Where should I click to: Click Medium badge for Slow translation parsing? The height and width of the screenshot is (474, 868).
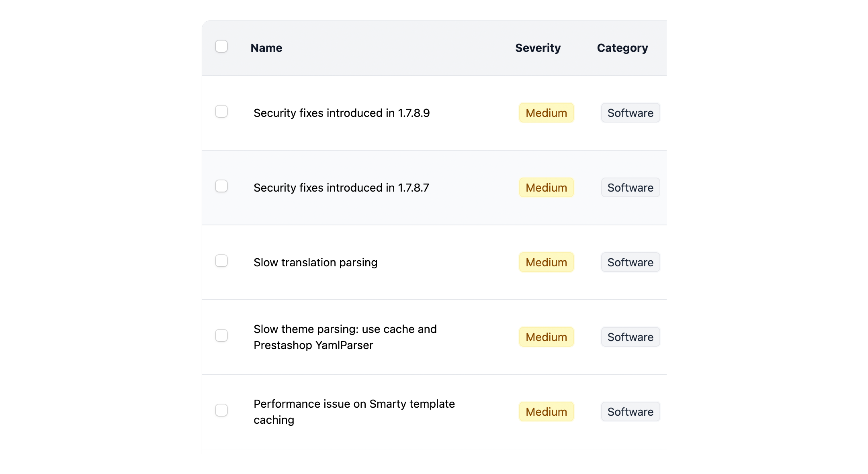pos(546,262)
